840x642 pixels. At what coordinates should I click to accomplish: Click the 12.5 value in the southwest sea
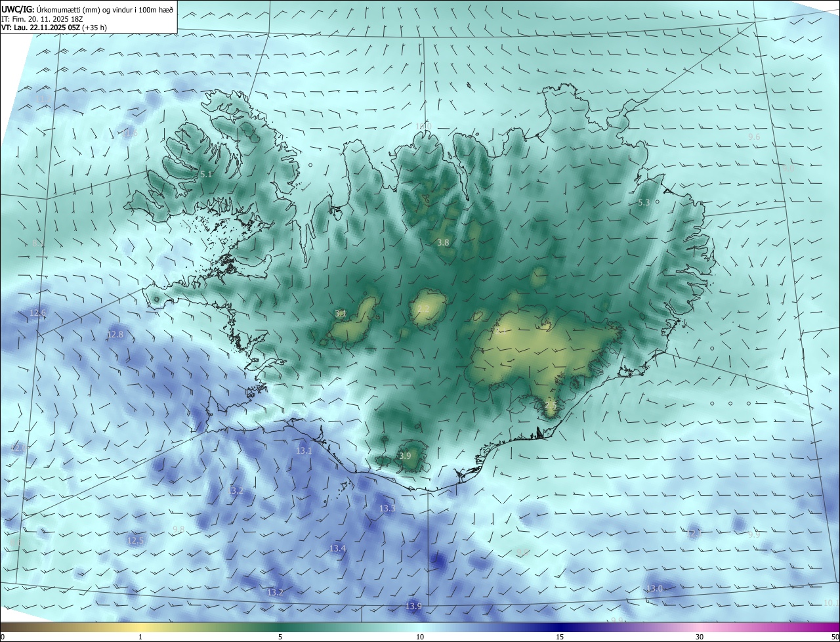coord(135,541)
